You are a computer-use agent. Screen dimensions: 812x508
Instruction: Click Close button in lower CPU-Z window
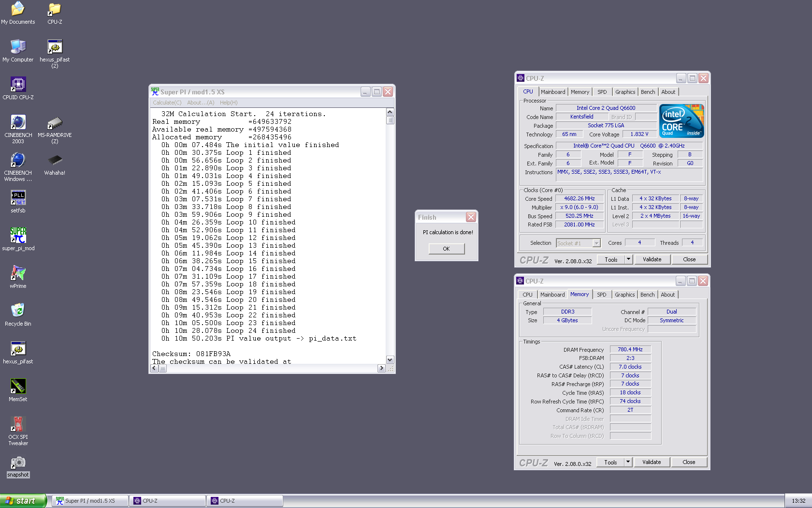tap(689, 462)
